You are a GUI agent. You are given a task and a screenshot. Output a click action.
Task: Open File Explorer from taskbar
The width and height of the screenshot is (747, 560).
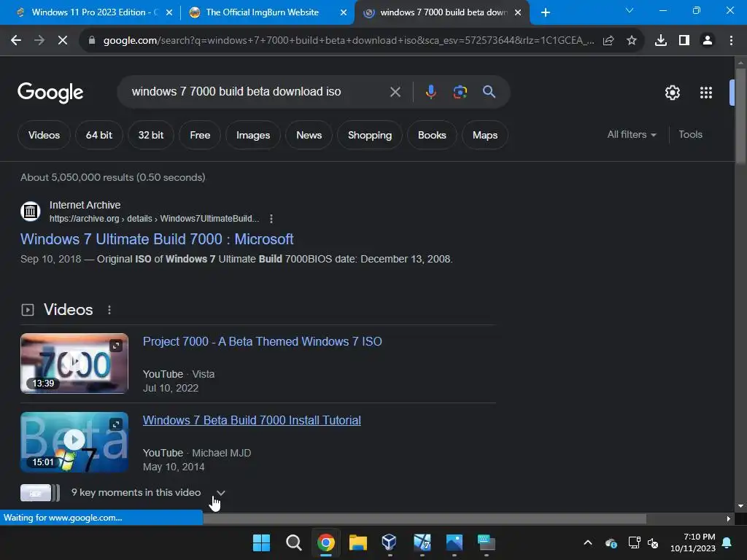click(x=357, y=542)
